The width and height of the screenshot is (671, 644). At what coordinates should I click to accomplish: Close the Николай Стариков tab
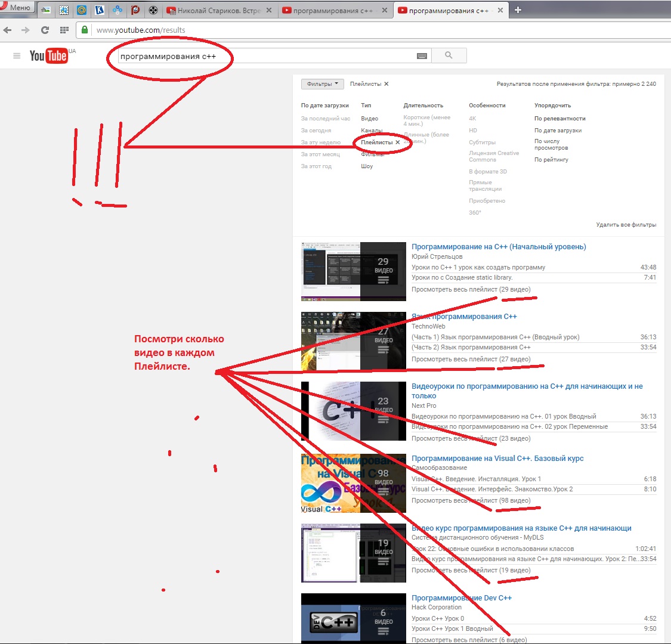pyautogui.click(x=269, y=10)
